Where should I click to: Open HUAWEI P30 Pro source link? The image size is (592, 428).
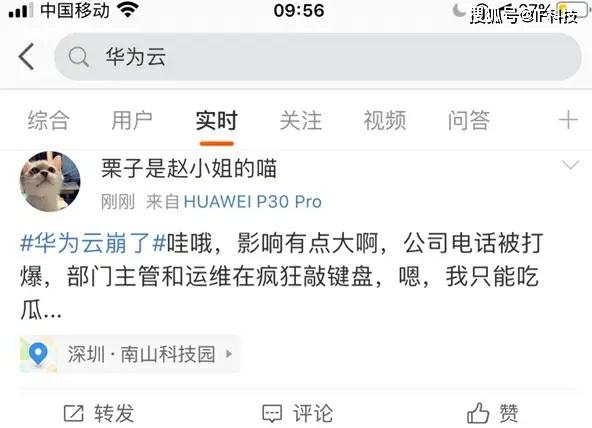point(253,202)
